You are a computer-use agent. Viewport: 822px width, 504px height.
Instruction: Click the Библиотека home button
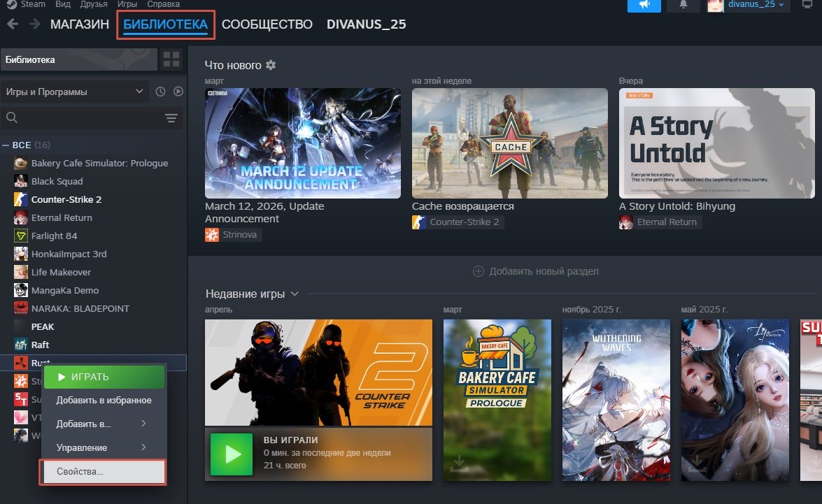78,59
